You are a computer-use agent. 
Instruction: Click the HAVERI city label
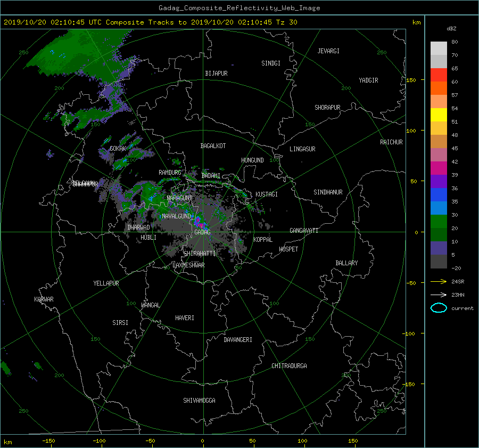[185, 318]
